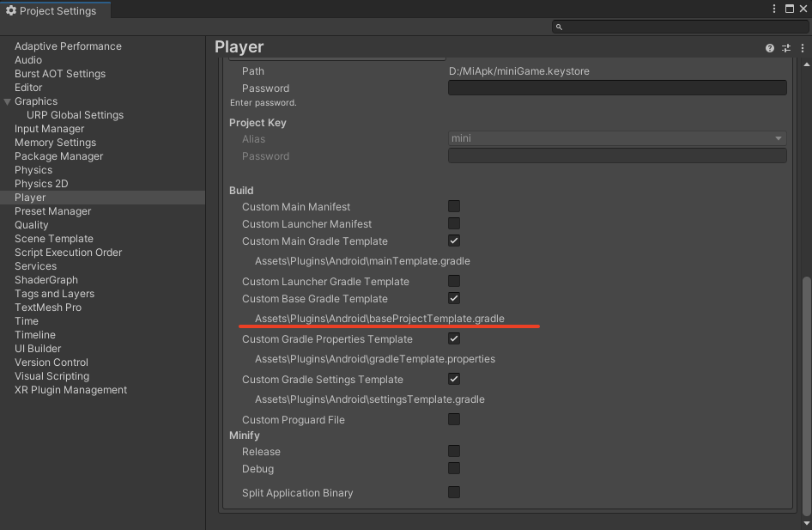The width and height of the screenshot is (812, 530).
Task: Enable Custom Main Manifest
Action: click(453, 206)
